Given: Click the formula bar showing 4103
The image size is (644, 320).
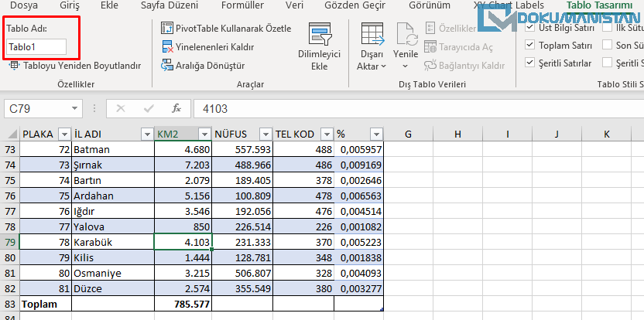Looking at the screenshot, I should [419, 109].
